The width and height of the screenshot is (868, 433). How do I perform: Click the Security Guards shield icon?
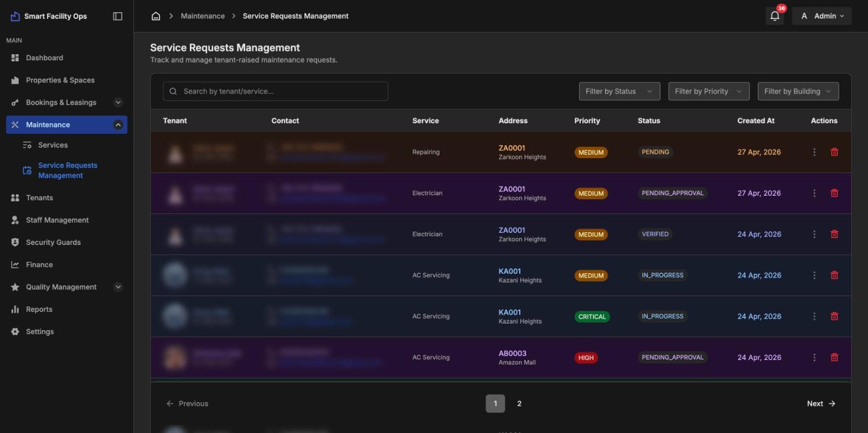15,242
